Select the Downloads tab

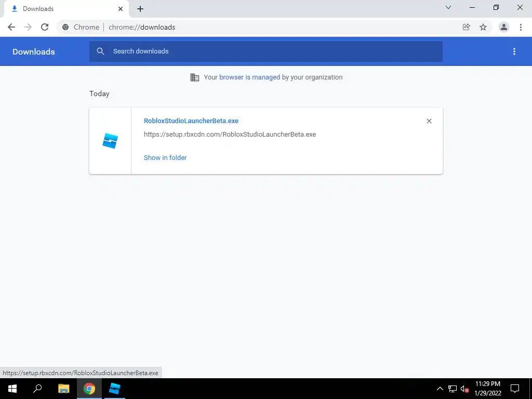pyautogui.click(x=66, y=9)
